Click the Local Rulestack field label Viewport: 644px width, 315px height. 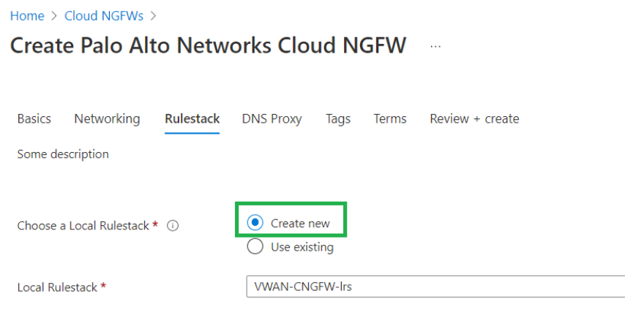tap(57, 287)
